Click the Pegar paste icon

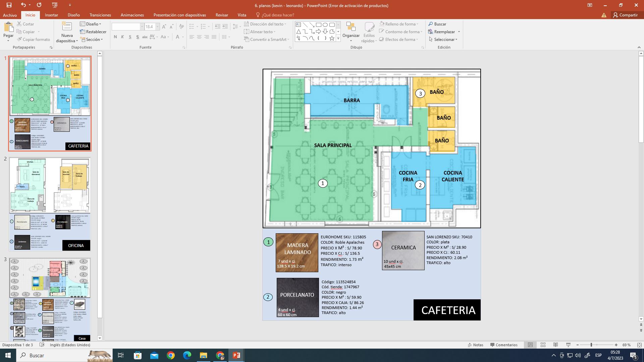click(x=8, y=27)
